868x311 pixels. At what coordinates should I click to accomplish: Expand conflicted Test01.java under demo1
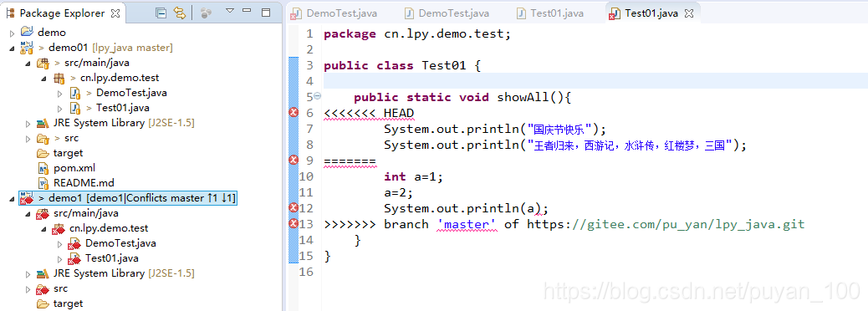click(60, 258)
